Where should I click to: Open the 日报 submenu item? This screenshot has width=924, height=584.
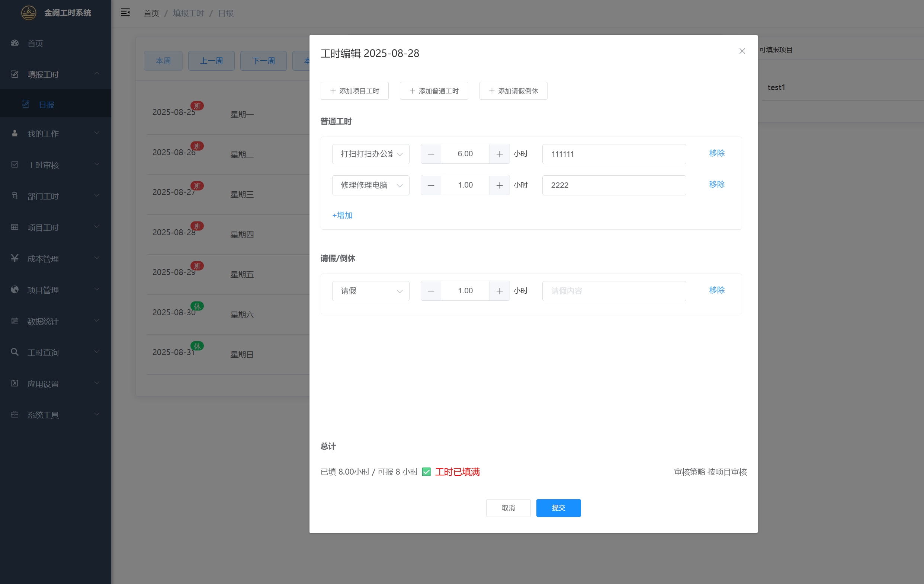[x=46, y=105]
